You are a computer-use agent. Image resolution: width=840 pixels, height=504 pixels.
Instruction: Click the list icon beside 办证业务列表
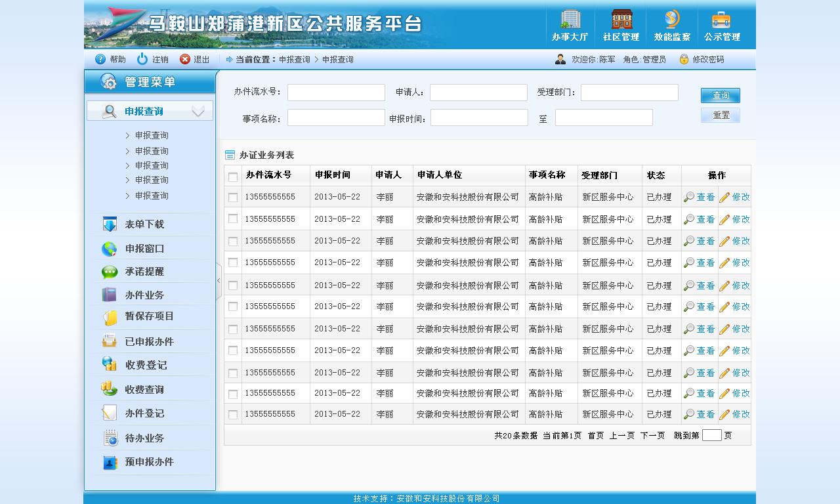click(x=230, y=155)
